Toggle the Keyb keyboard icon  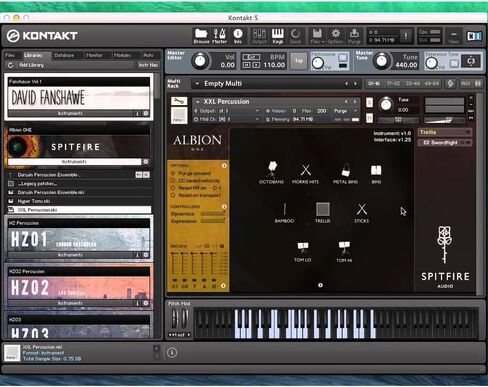pyautogui.click(x=277, y=36)
